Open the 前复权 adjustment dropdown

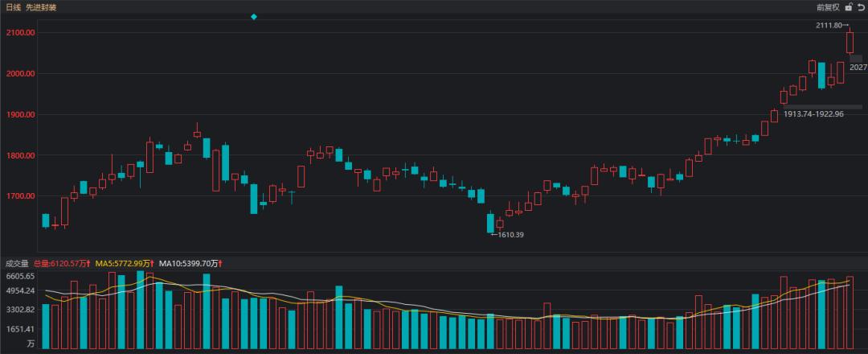click(827, 7)
